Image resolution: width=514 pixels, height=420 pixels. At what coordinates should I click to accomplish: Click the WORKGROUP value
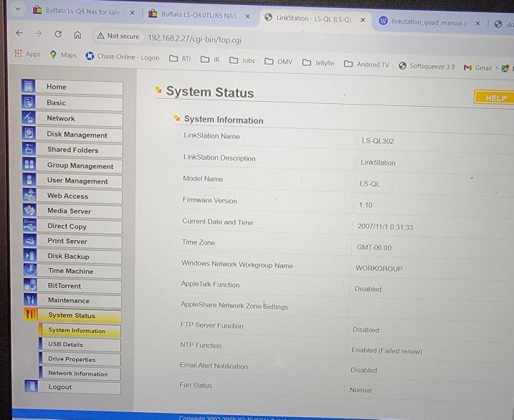[x=379, y=268]
